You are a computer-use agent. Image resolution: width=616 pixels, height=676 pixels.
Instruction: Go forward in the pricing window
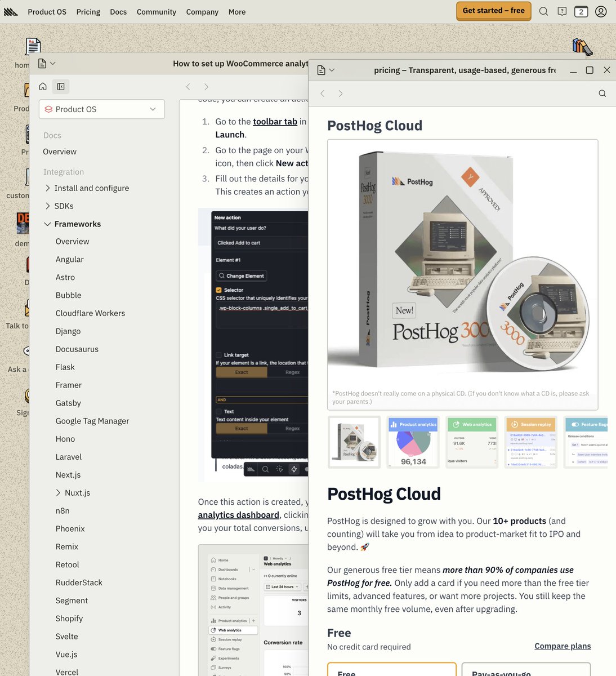coord(341,94)
